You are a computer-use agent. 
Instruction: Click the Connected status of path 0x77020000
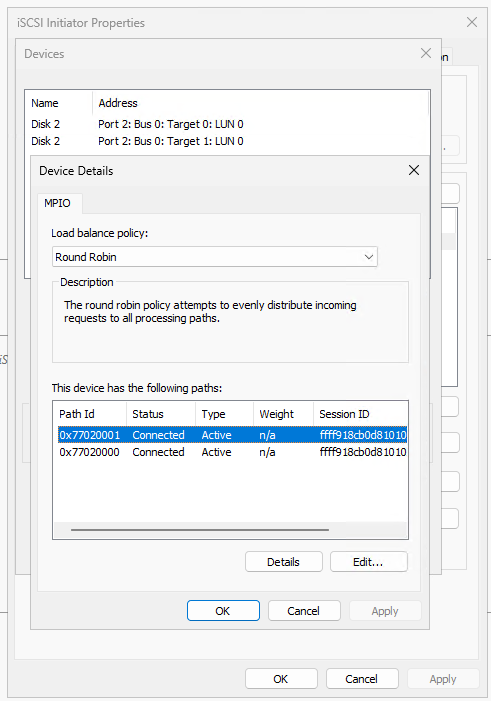[x=158, y=452]
